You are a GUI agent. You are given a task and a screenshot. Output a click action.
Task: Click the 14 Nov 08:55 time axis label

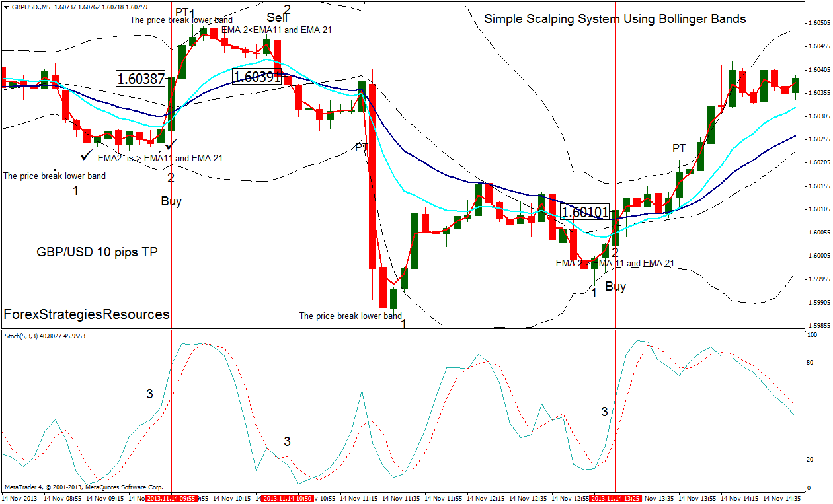click(x=64, y=498)
